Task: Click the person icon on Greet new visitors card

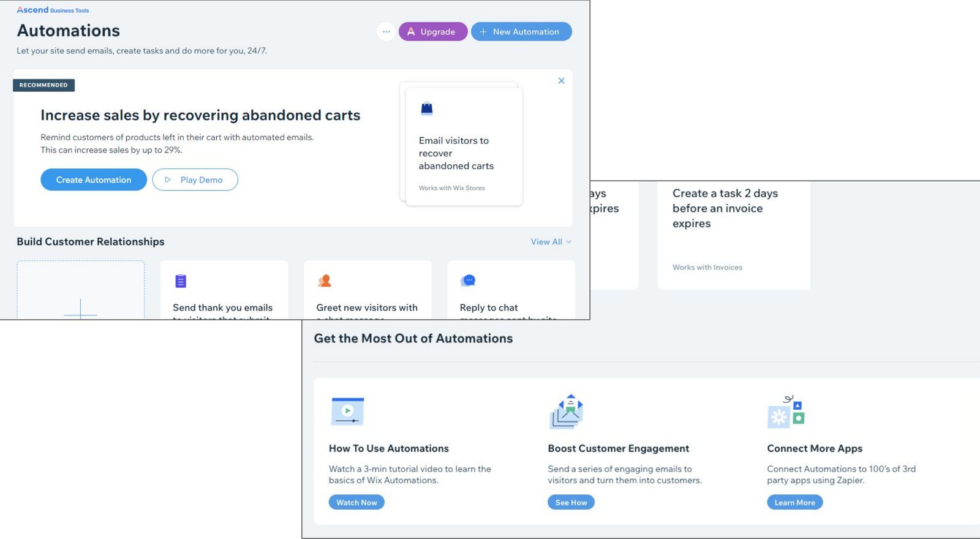Action: coord(325,281)
